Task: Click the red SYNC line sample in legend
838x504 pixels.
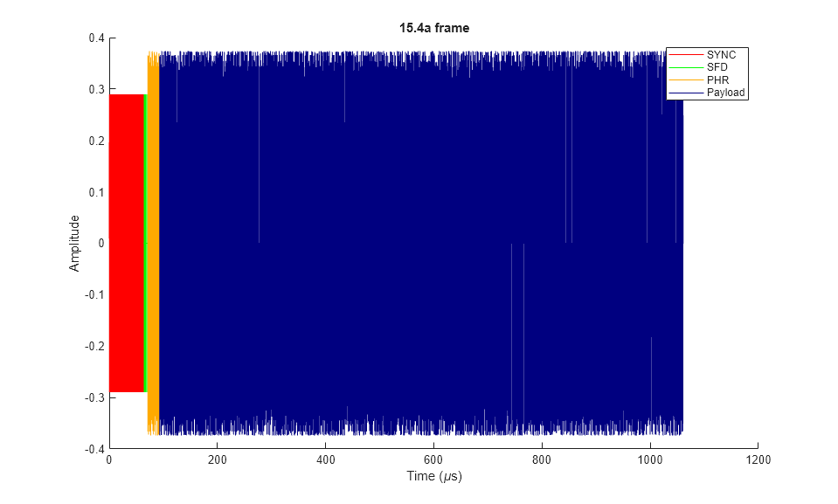Action: (x=686, y=54)
